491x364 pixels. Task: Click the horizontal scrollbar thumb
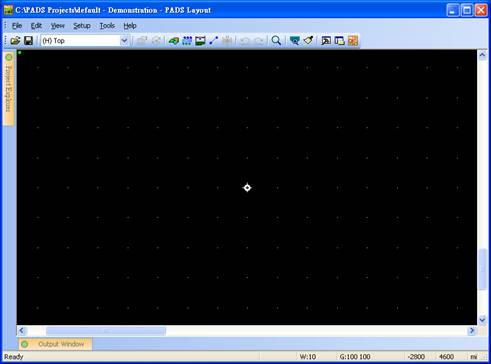point(106,331)
